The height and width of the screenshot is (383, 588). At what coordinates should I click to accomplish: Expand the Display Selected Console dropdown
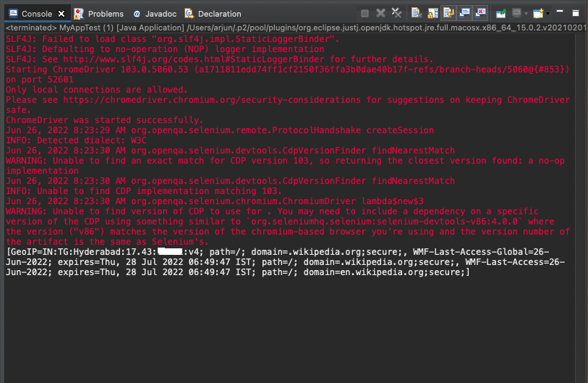(x=527, y=13)
